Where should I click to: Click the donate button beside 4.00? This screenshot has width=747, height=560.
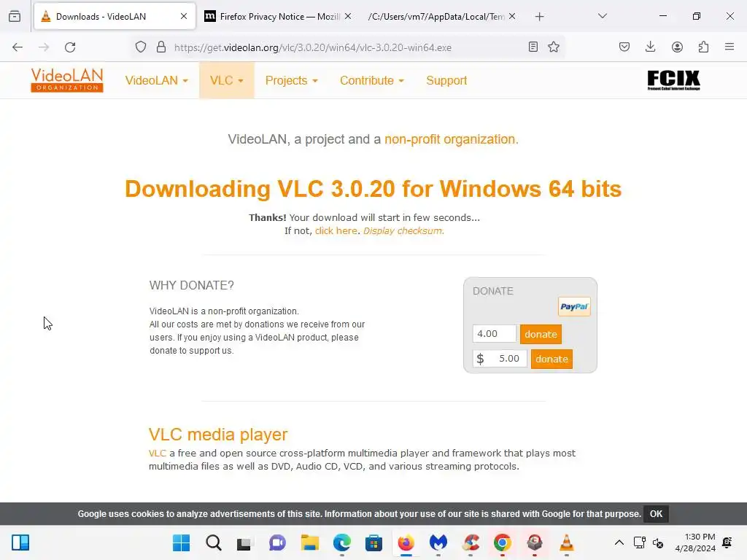[541, 334]
